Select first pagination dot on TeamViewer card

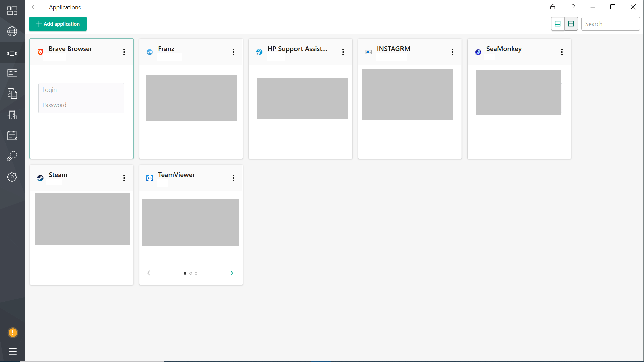click(185, 273)
